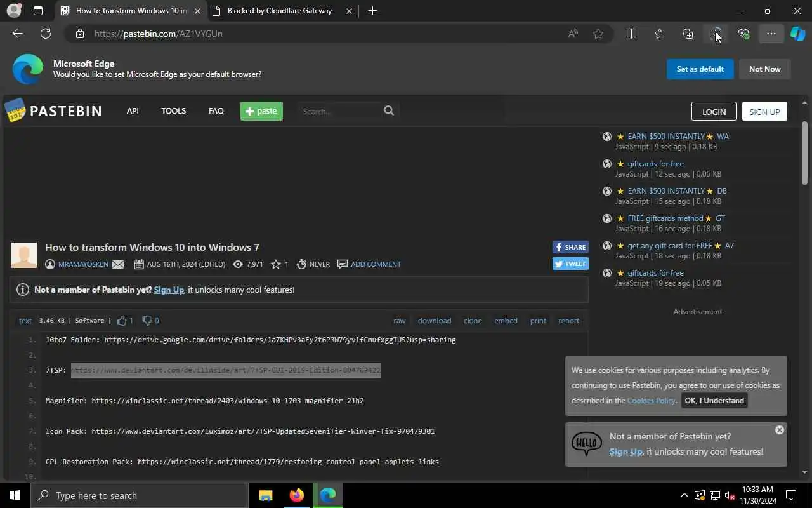
Task: Open Browser essentials heart icon
Action: pyautogui.click(x=743, y=34)
